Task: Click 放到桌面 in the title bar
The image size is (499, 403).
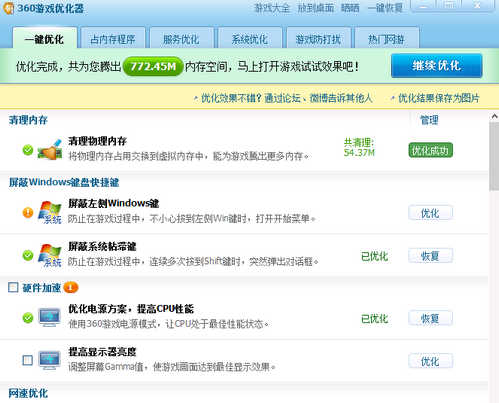Action: coord(316,8)
